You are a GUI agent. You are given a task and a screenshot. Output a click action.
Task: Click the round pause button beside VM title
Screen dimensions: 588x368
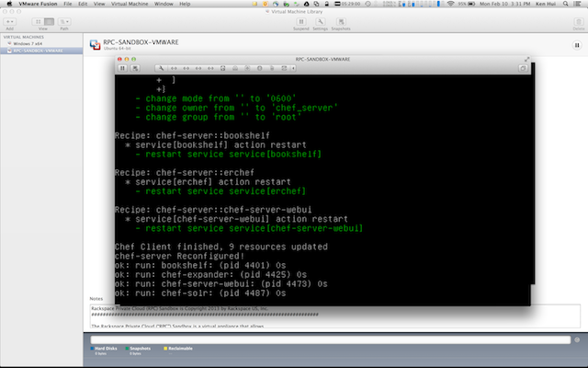577,45
